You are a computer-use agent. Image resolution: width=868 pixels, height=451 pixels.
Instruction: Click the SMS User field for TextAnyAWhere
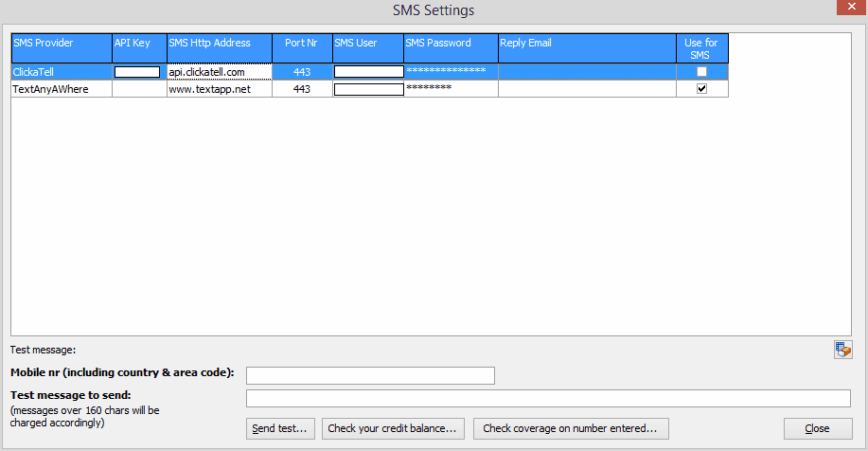click(368, 89)
